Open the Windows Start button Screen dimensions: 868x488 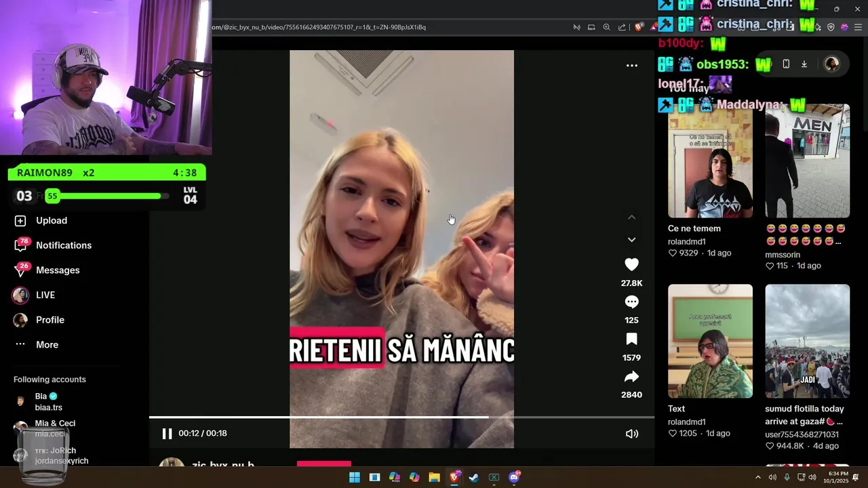pyautogui.click(x=354, y=477)
